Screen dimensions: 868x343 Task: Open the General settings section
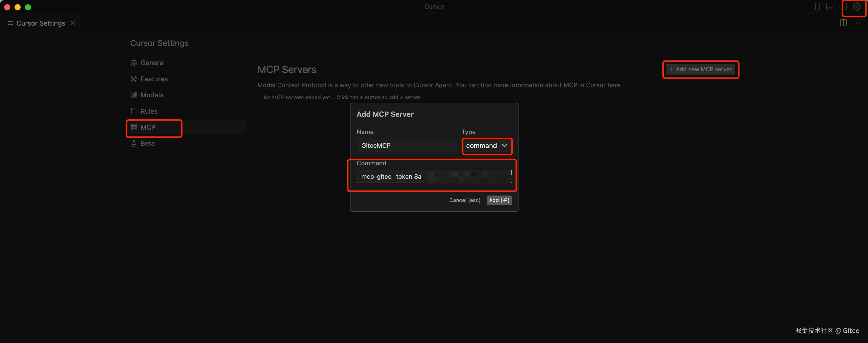[152, 63]
